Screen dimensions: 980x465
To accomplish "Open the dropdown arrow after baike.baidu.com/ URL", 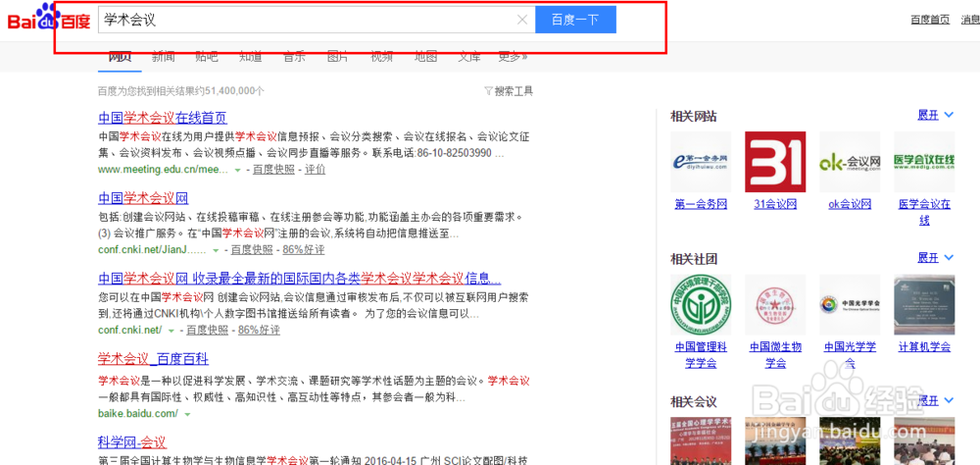I will 187,414.
